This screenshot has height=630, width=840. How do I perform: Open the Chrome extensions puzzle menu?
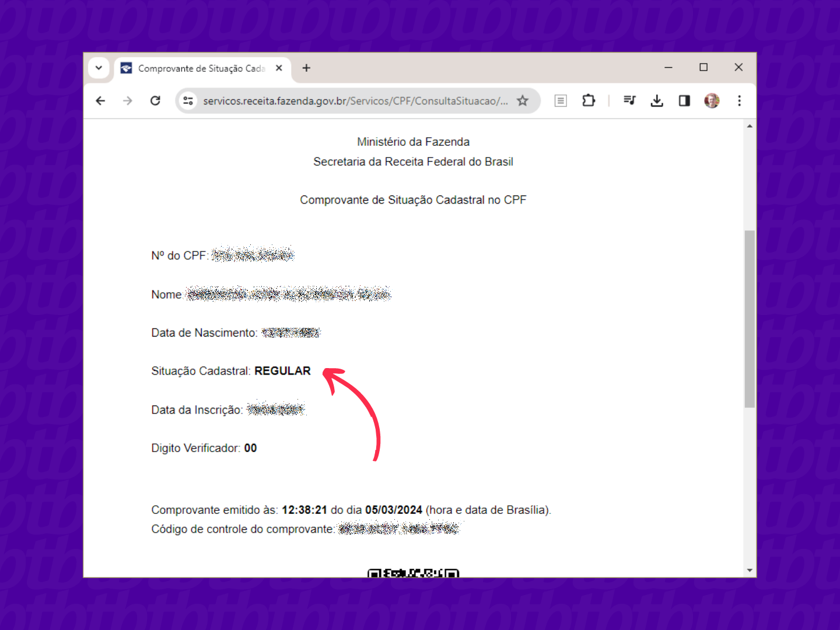589,100
